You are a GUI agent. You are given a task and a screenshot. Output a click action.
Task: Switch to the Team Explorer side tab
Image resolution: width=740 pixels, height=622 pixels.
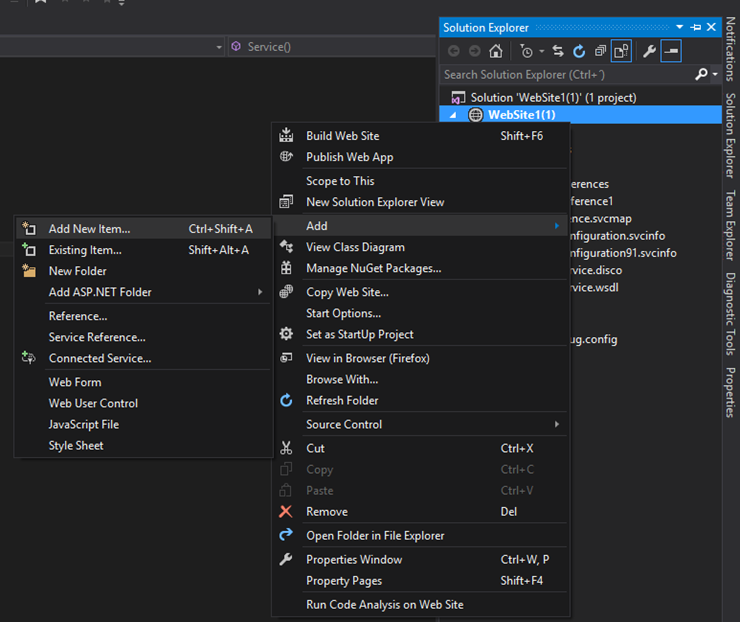click(x=730, y=225)
